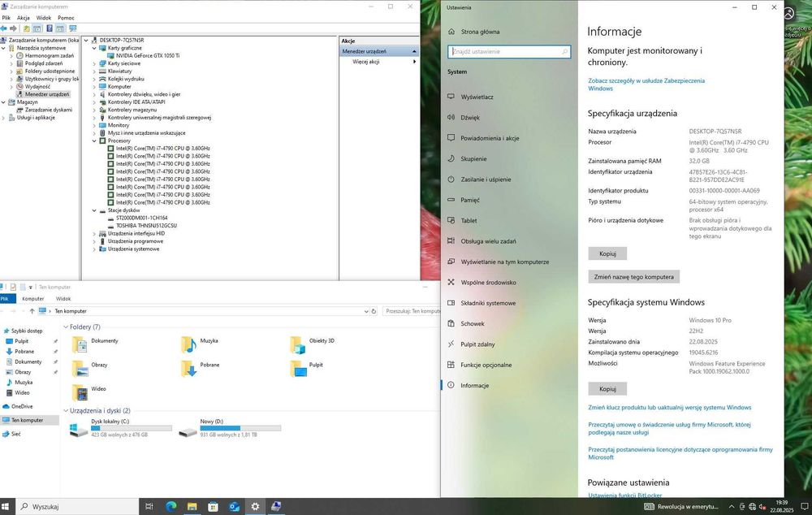Open the Dokumenty folder in Ten komputer
This screenshot has height=515, width=812.
coord(95,344)
